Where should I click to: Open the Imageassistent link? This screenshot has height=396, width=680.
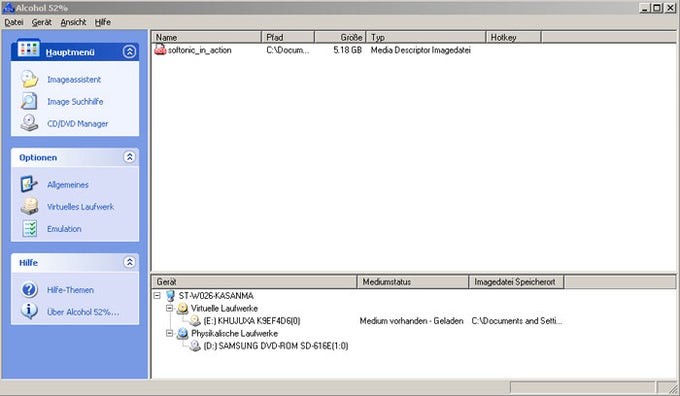pyautogui.click(x=74, y=80)
